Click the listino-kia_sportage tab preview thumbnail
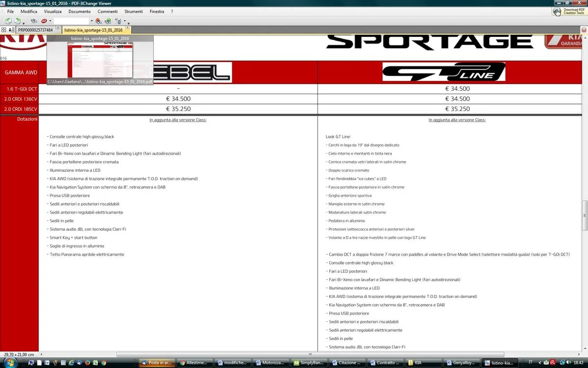 tap(100, 60)
